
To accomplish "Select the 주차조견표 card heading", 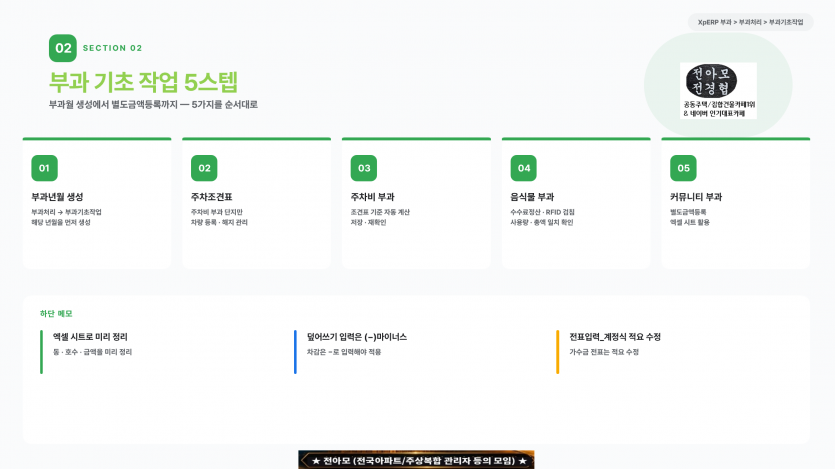I will point(211,197).
